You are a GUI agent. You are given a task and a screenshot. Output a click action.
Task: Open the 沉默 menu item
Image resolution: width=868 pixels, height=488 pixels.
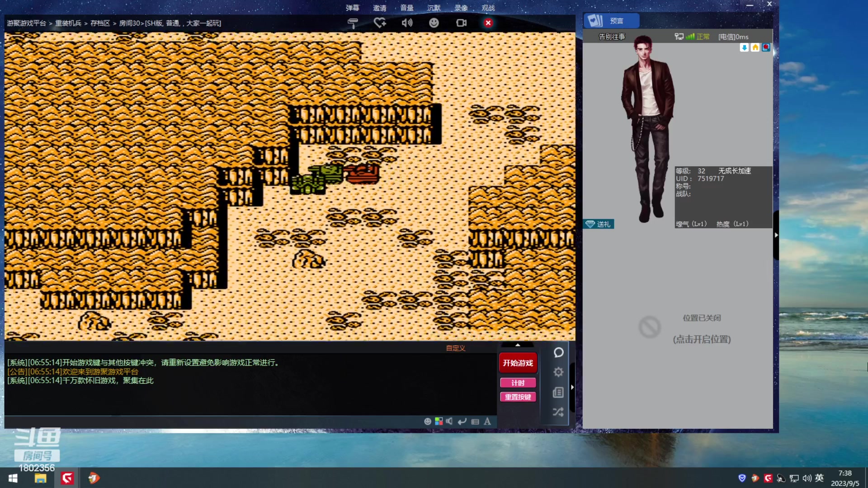click(x=434, y=8)
